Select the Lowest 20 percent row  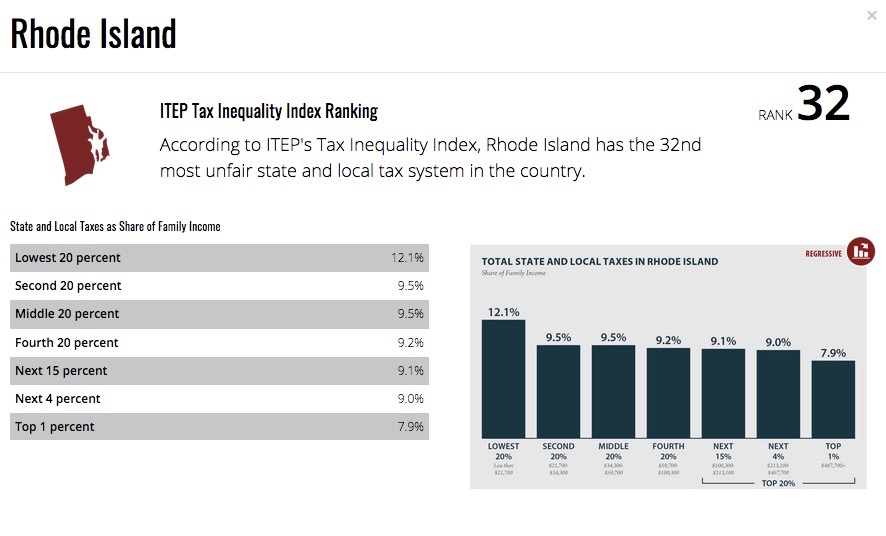tap(219, 258)
